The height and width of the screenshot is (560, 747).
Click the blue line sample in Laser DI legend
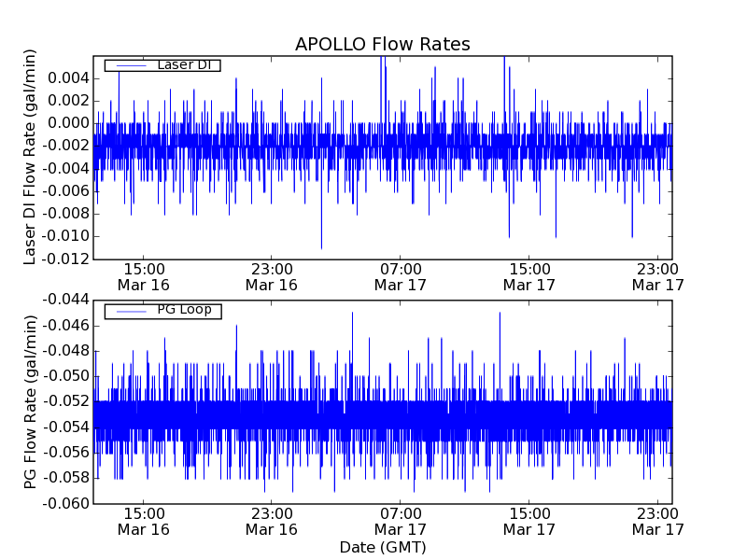click(128, 65)
